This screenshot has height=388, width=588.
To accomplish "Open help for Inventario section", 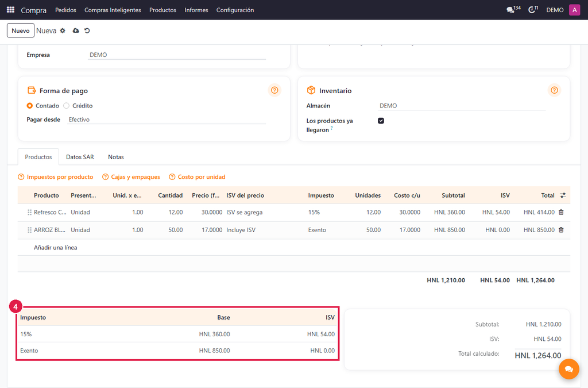I will point(554,90).
